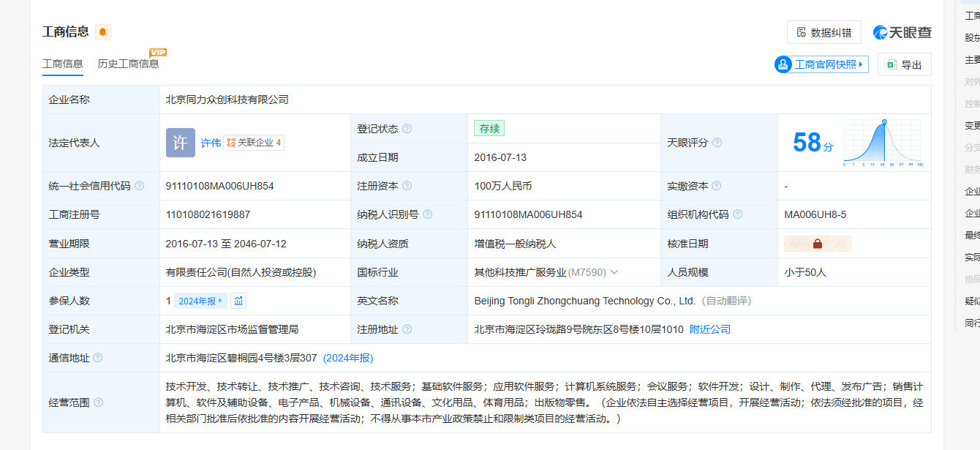Open the 许伟 legal representative link
980x450 pixels.
coord(211,143)
